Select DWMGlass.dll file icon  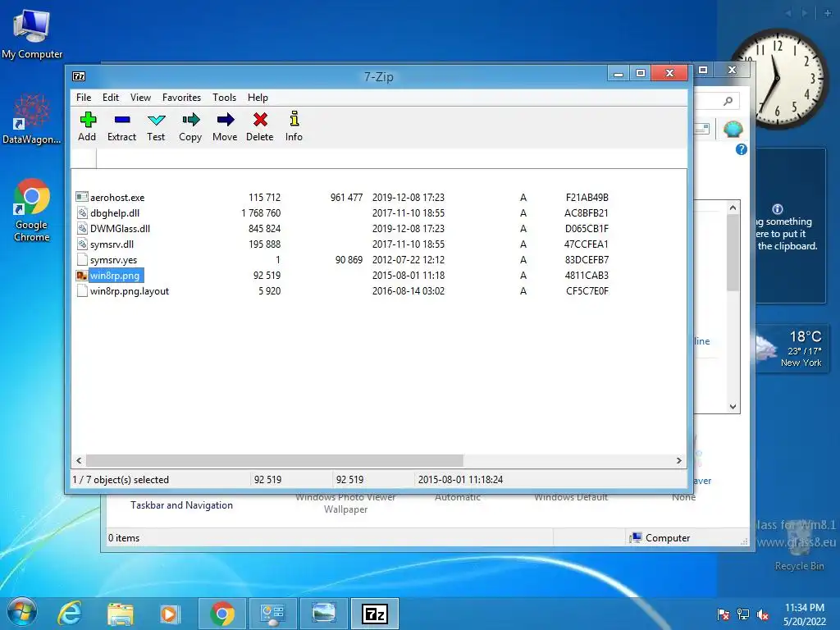[x=81, y=228]
